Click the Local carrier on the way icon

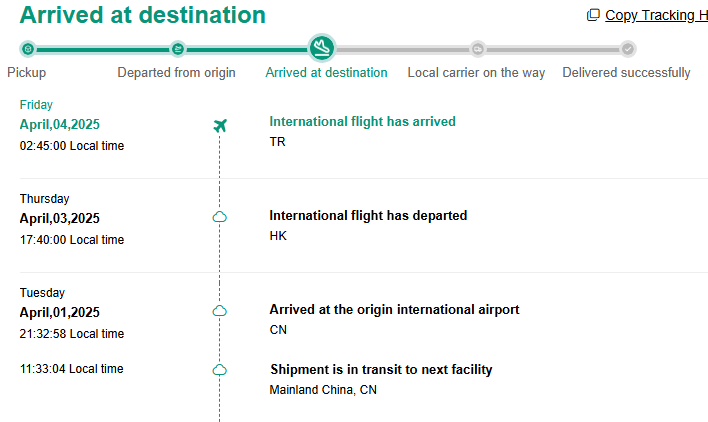pyautogui.click(x=477, y=48)
